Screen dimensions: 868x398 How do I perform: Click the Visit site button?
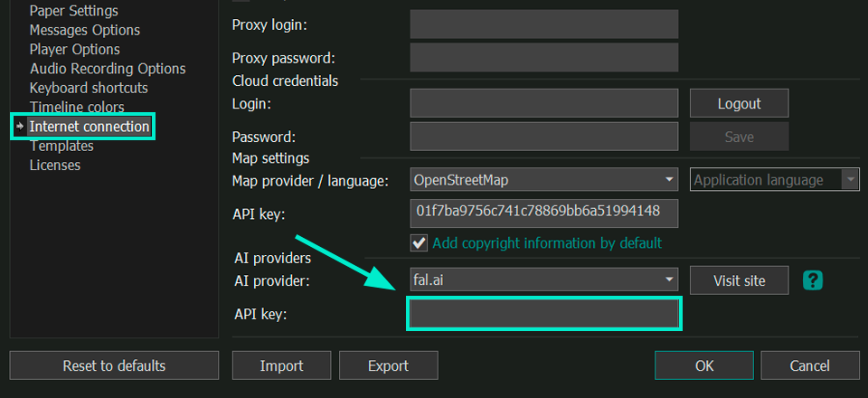pos(739,280)
